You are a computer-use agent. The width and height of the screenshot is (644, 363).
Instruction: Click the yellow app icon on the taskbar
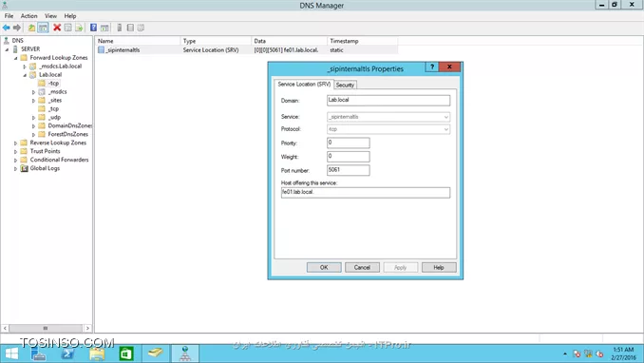point(155,353)
